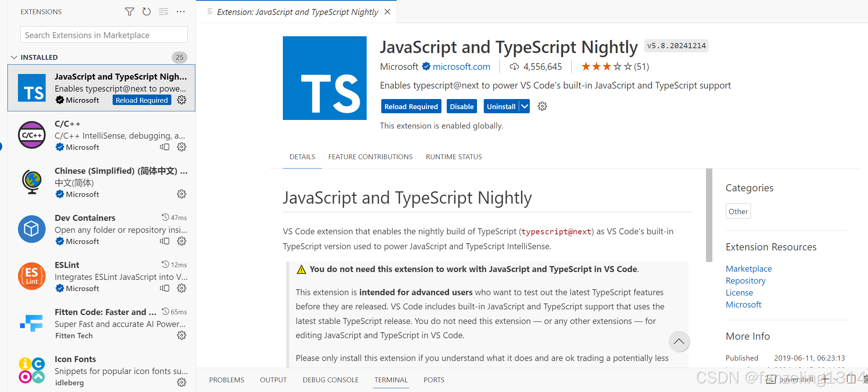Open manage gear for Dev Containers extension
Viewport: 868px width, 392px height.
(x=182, y=241)
